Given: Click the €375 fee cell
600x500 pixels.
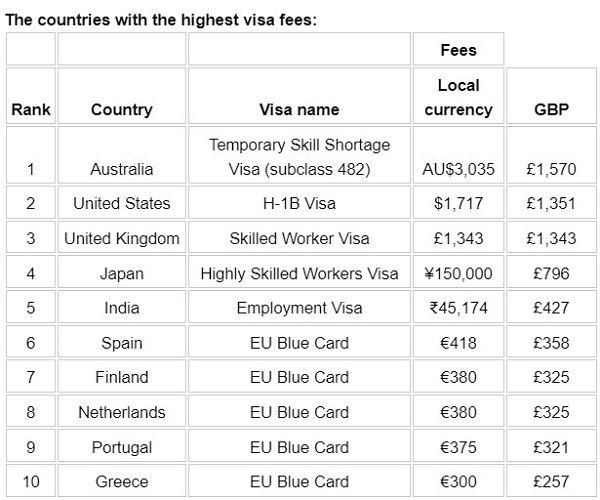Looking at the screenshot, I should pyautogui.click(x=458, y=447).
